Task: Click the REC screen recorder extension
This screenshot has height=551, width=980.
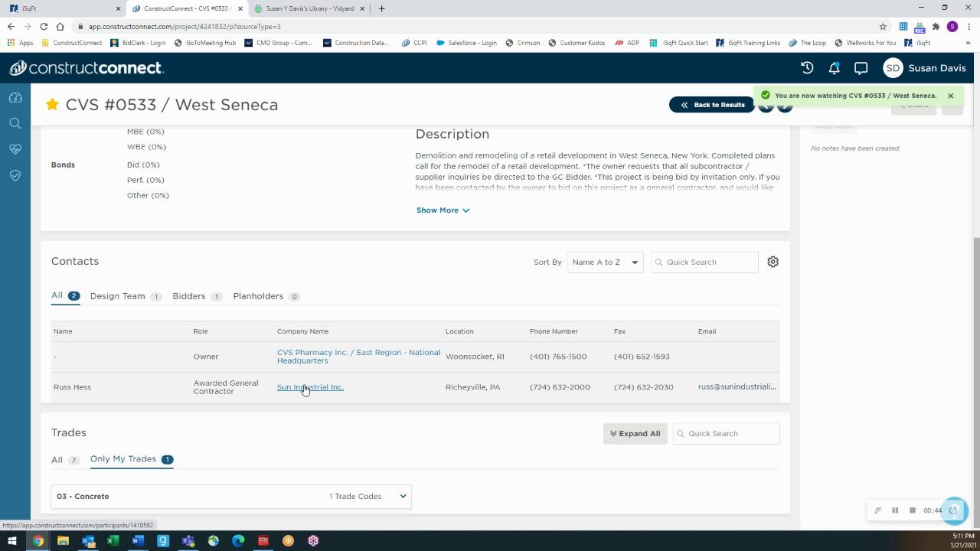Action: 920,26
